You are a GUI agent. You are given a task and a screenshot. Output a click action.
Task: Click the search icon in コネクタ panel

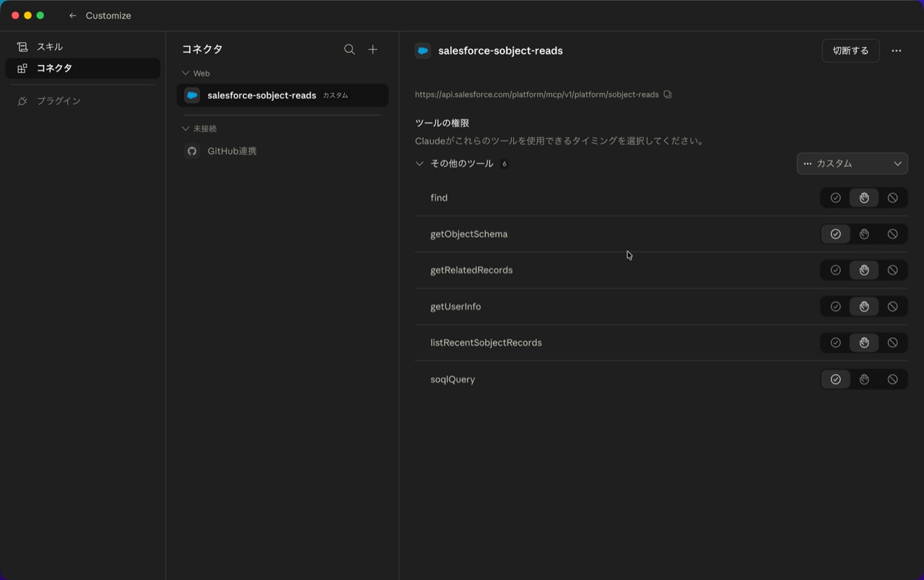pyautogui.click(x=349, y=49)
